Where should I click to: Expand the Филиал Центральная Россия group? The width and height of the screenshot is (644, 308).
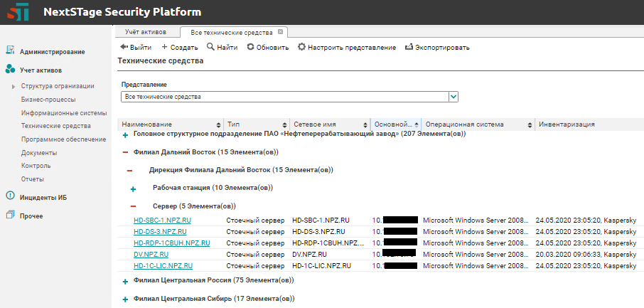tap(126, 282)
